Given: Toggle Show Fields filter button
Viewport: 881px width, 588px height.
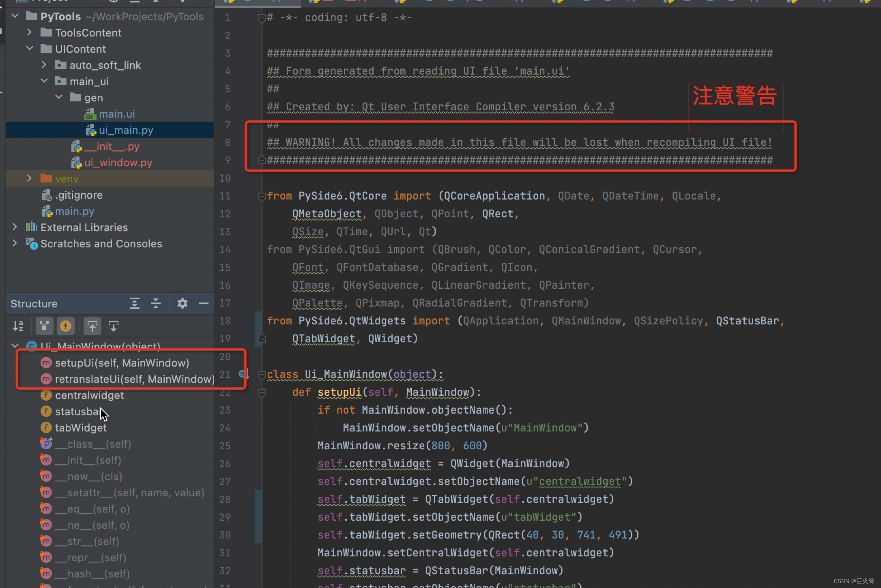Looking at the screenshot, I should [x=66, y=326].
